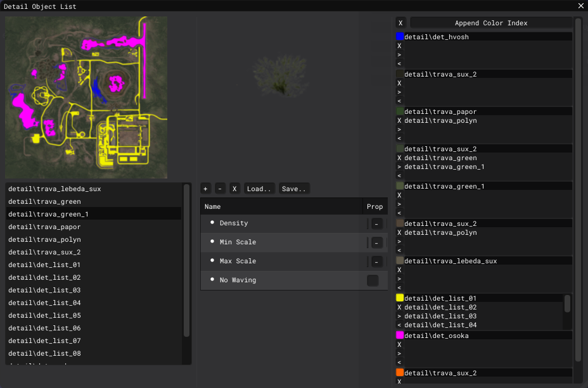Click the minus stepper for Density

(376, 223)
